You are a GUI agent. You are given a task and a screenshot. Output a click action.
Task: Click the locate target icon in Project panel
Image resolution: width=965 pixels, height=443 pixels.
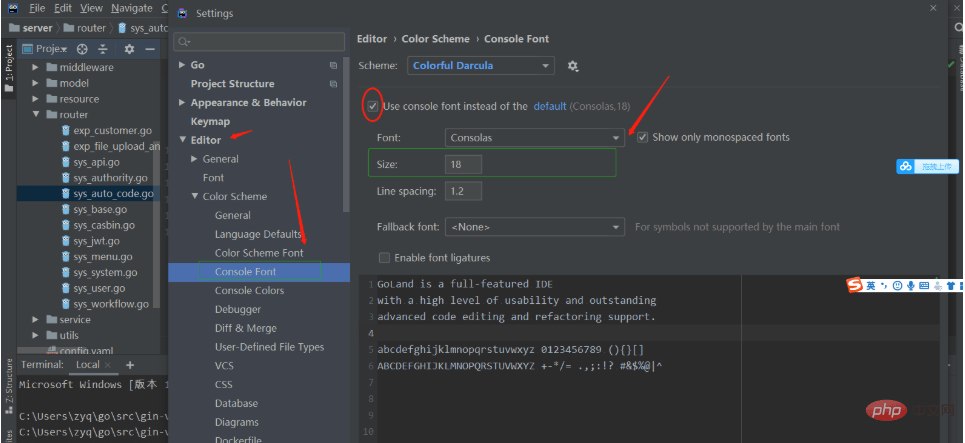point(82,49)
